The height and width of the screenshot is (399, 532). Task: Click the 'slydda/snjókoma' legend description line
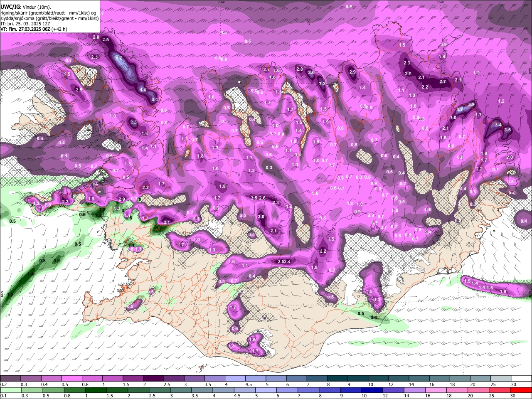[x=49, y=18]
